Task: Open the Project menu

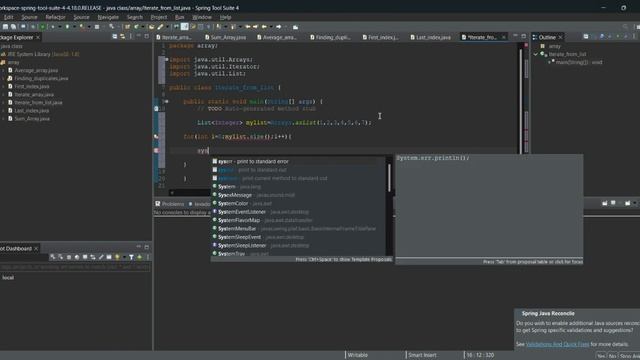Action: (159, 17)
